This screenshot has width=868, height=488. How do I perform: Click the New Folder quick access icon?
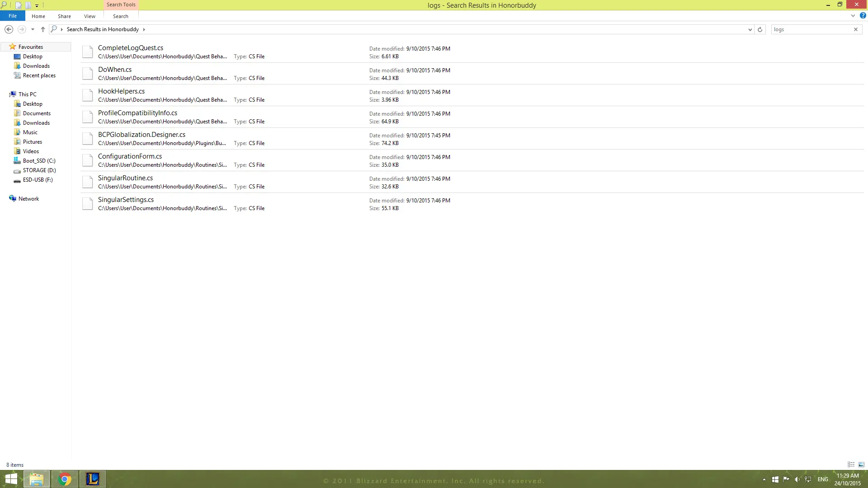(28, 5)
